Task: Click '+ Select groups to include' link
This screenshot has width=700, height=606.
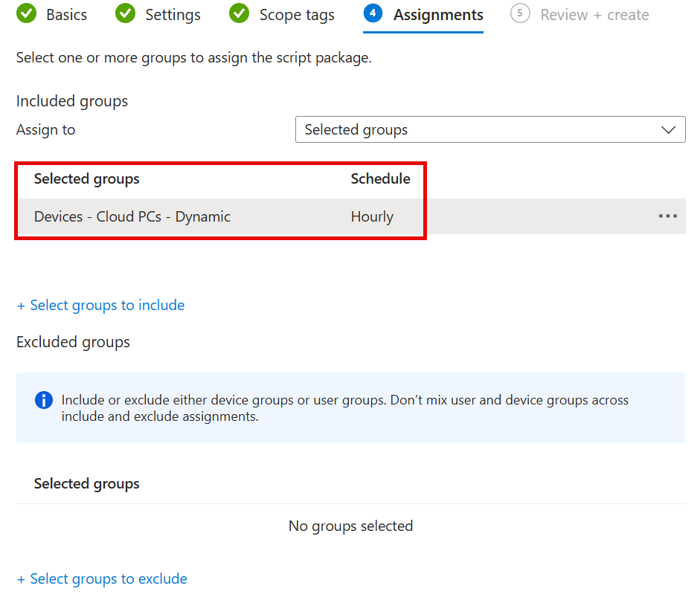Action: pos(100,305)
